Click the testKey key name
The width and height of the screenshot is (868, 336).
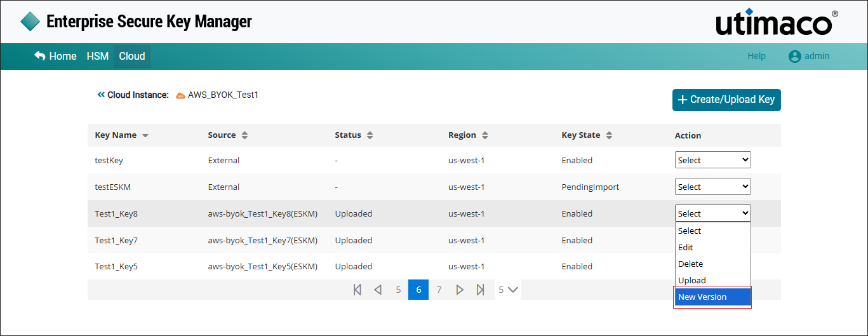(x=109, y=160)
